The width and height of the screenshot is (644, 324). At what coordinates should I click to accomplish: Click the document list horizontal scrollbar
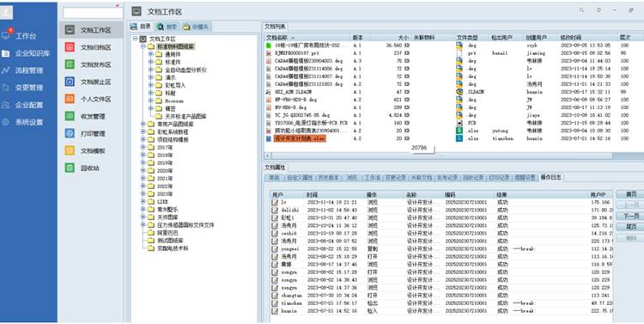[442, 156]
